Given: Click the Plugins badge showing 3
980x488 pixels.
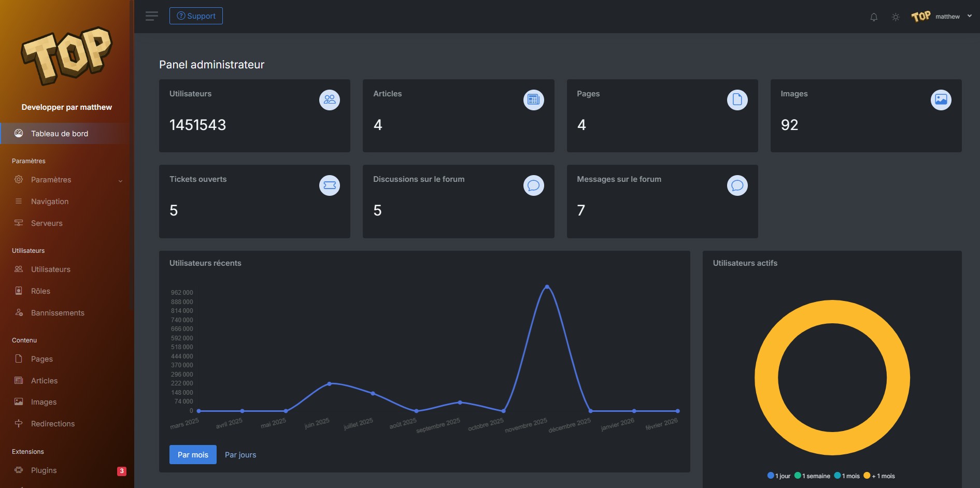Looking at the screenshot, I should click(x=121, y=470).
